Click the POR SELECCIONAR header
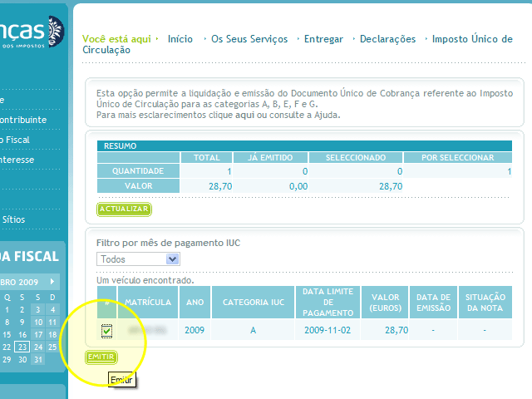This screenshot has height=399, width=532. [458, 158]
